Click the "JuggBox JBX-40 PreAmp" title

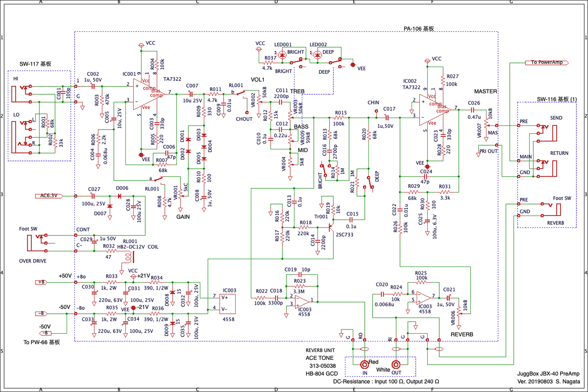549,375
